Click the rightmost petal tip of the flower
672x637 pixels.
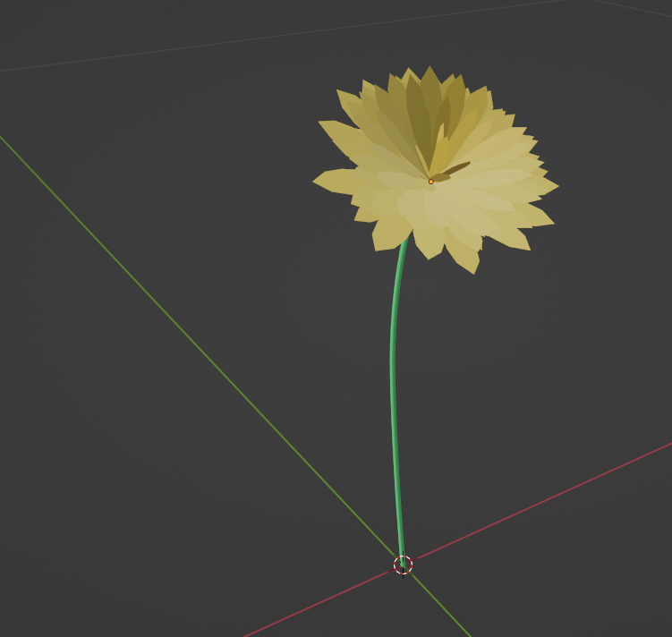pyautogui.click(x=556, y=187)
